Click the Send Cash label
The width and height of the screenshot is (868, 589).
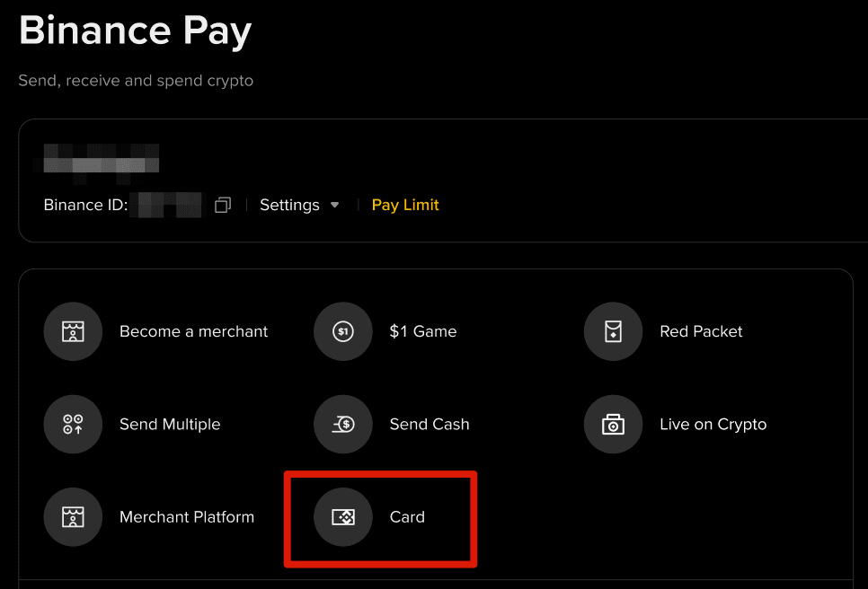click(430, 424)
